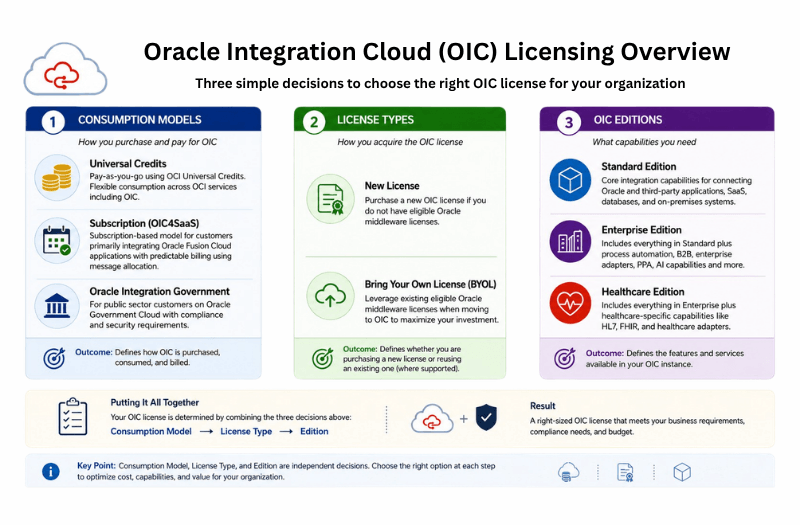
Task: Click the purple target icon in OIC Editions outcome
Action: coord(565,358)
